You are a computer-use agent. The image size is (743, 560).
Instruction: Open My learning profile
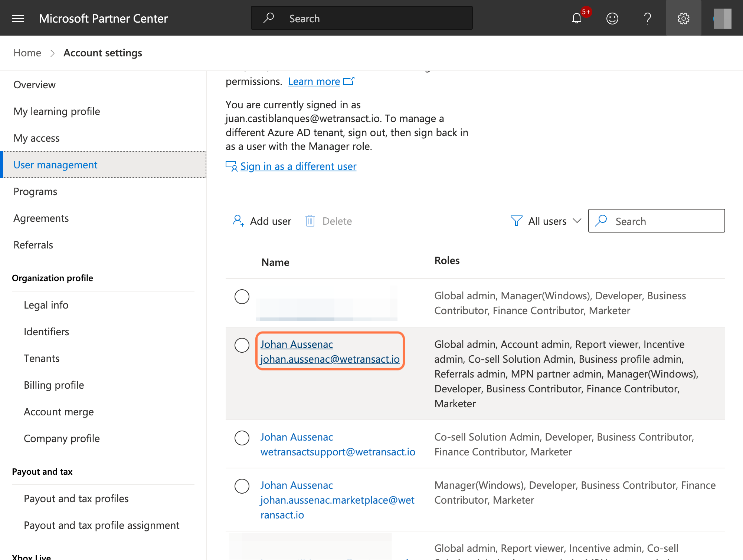tap(57, 111)
